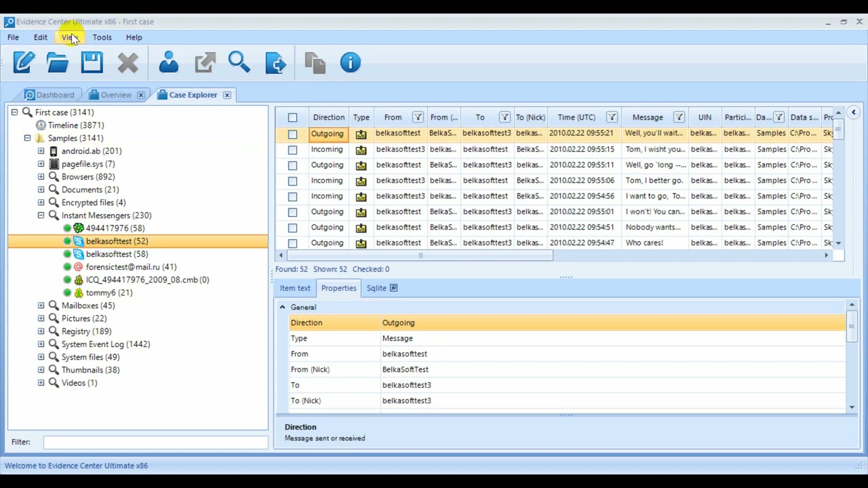Click the Type column header
This screenshot has height=488, width=868.
click(x=361, y=117)
